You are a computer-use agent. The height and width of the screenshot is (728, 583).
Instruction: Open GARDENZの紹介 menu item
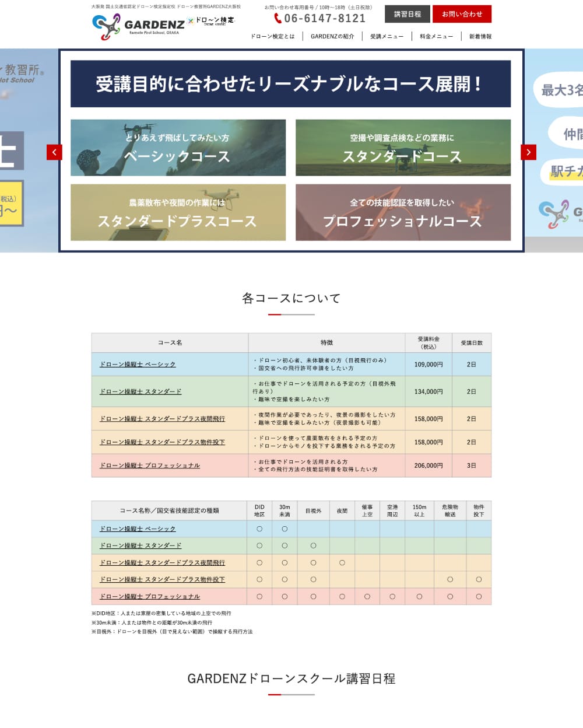(x=332, y=36)
